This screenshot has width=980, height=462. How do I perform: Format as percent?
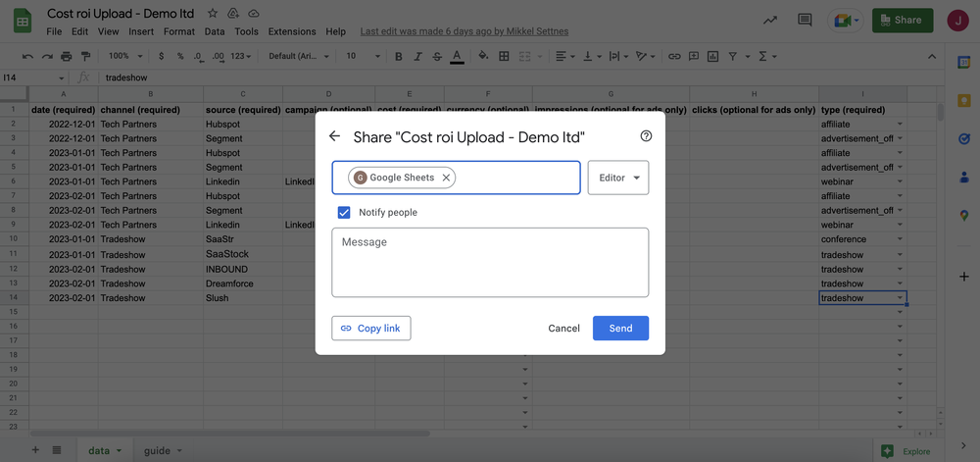click(x=180, y=56)
